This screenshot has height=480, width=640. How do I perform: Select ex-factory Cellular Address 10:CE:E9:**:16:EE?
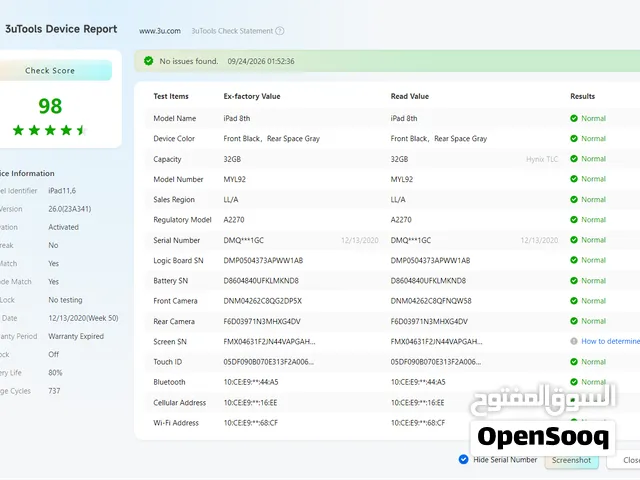[250, 402]
